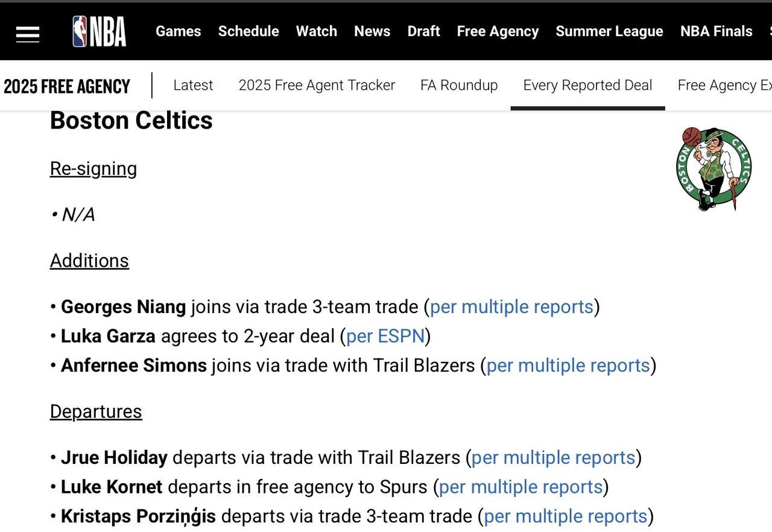Click the NBA logo
Screen dimensions: 772x532
[x=100, y=31]
